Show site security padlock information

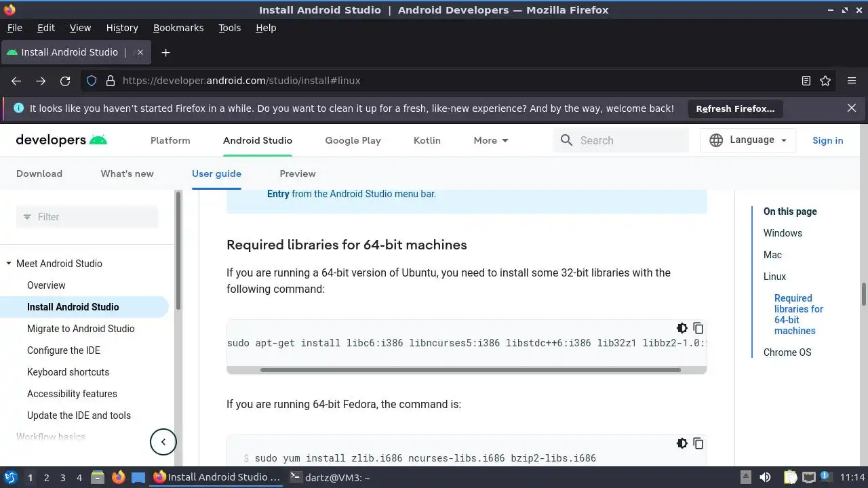111,81
